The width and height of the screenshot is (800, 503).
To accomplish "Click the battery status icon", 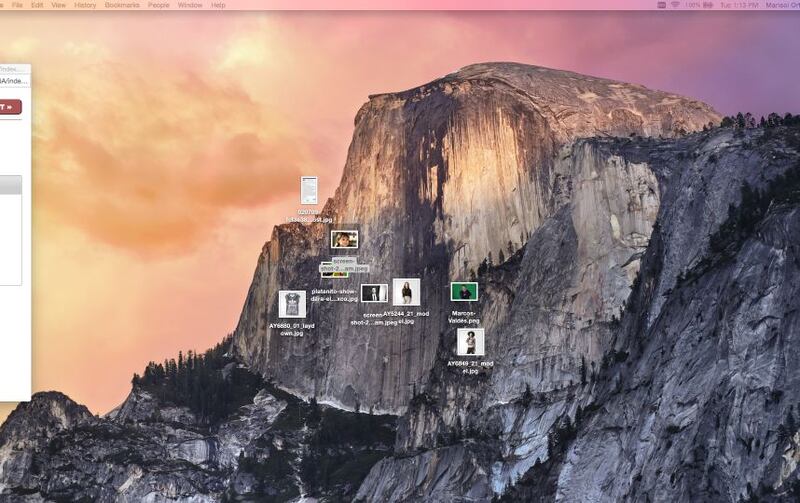I will pyautogui.click(x=708, y=5).
